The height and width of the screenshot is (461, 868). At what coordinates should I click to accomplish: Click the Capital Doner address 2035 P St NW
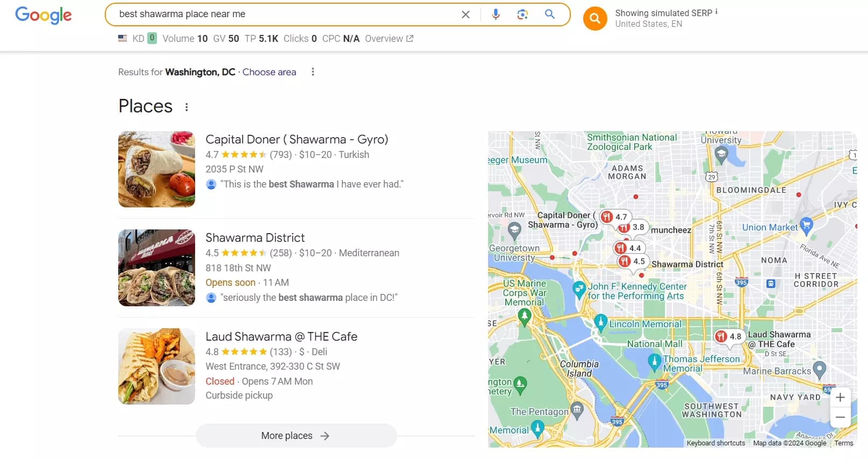(x=234, y=169)
